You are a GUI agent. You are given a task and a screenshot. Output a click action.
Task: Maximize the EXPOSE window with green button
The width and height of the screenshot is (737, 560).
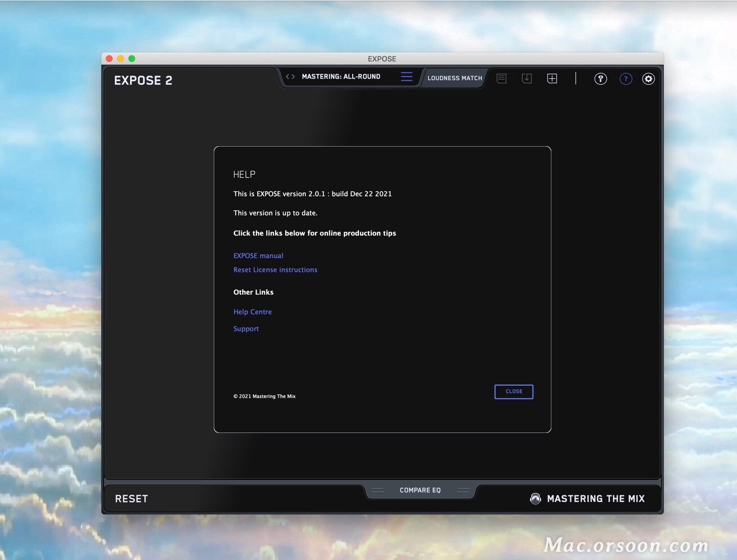pos(132,58)
